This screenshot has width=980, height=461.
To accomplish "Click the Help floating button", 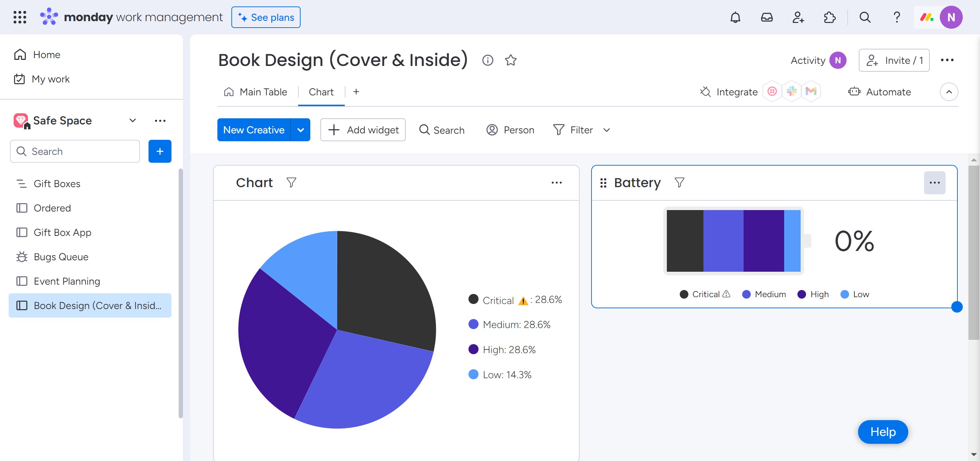I will coord(882,431).
